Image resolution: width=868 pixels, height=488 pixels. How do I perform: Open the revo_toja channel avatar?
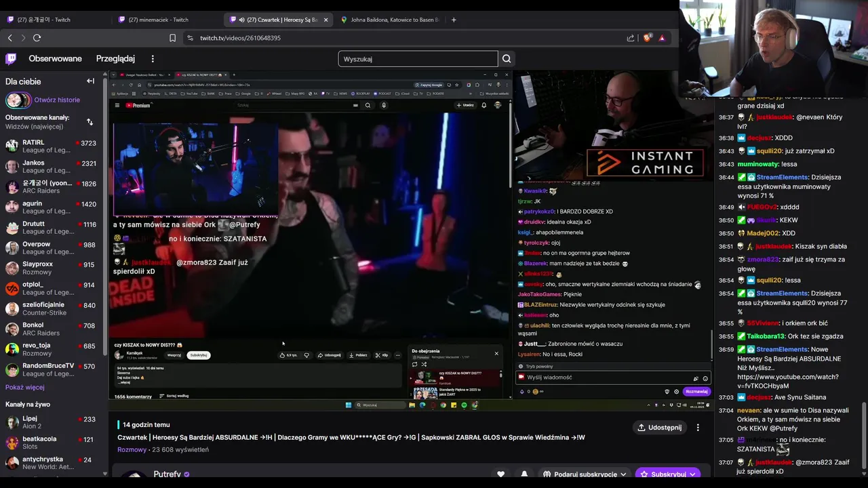click(12, 349)
